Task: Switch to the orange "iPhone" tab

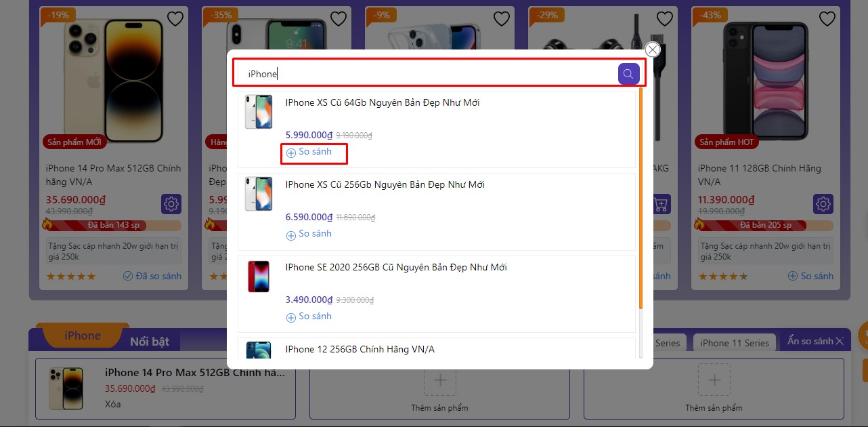Action: 83,336
